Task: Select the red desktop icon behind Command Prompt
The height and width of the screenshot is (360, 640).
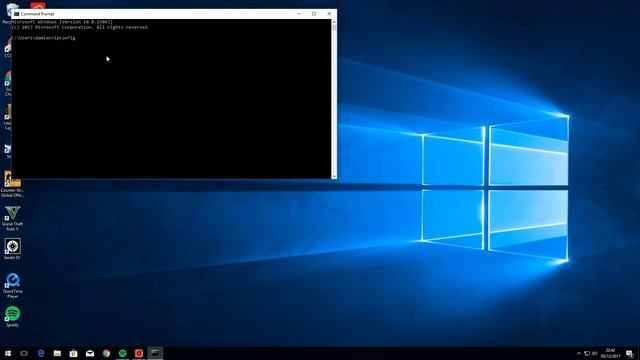Action: 38,6
